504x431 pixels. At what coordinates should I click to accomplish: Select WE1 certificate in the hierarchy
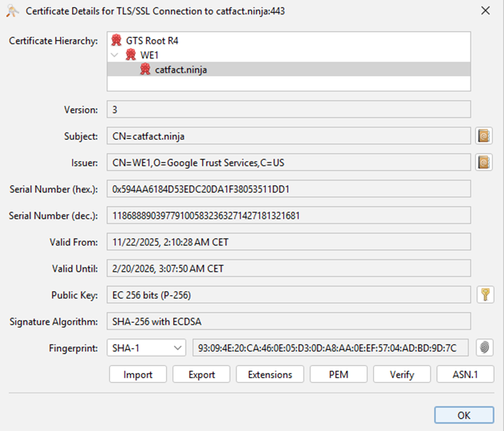[x=149, y=55]
